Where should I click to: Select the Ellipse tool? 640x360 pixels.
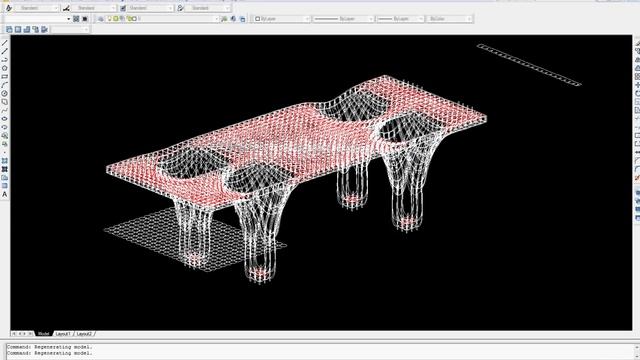click(4, 118)
